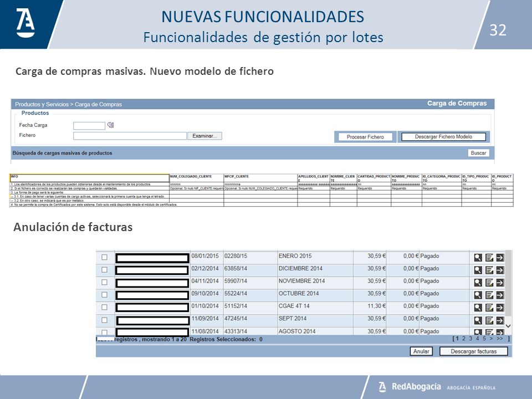532x399 pixels.
Task: Click the Buscar button
Action: (x=478, y=153)
